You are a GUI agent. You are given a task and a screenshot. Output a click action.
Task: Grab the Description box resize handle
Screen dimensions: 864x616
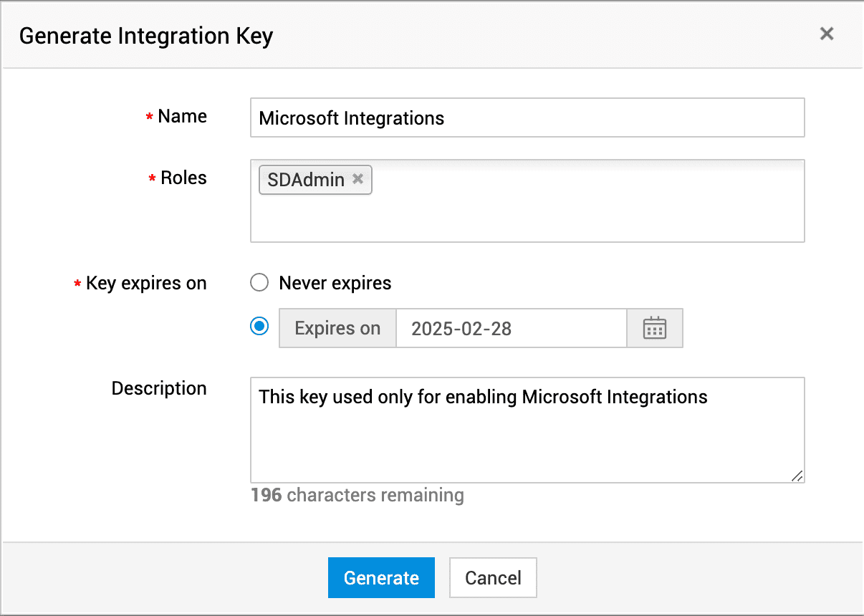(797, 476)
